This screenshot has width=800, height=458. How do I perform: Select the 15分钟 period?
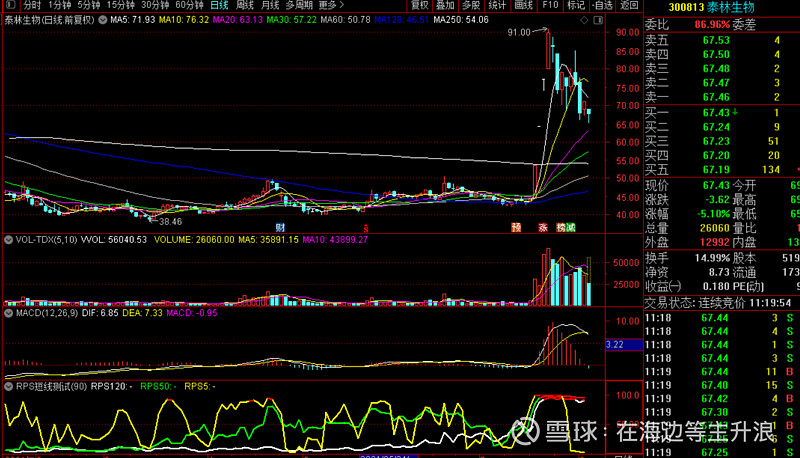tap(120, 5)
